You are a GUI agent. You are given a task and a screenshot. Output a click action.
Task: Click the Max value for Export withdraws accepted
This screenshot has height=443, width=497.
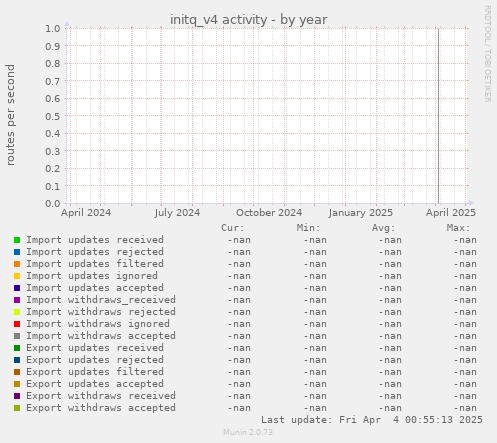tap(465, 408)
